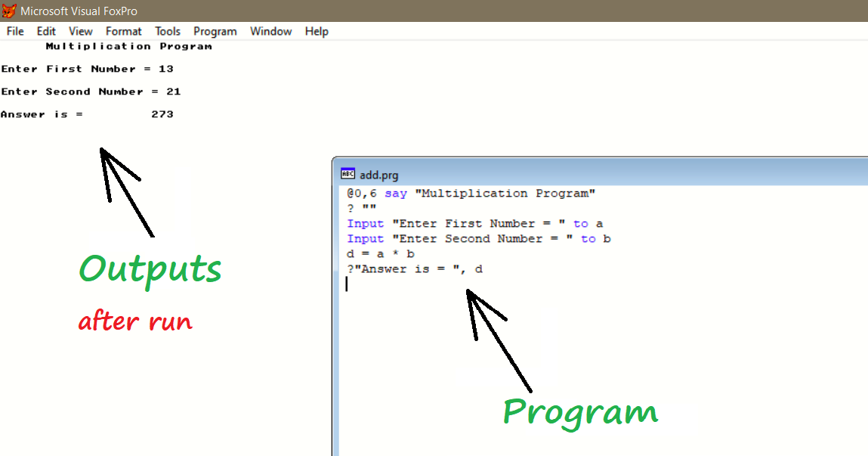The width and height of the screenshot is (868, 456).
Task: Click the Visual FoxPro fox icon
Action: [x=9, y=10]
